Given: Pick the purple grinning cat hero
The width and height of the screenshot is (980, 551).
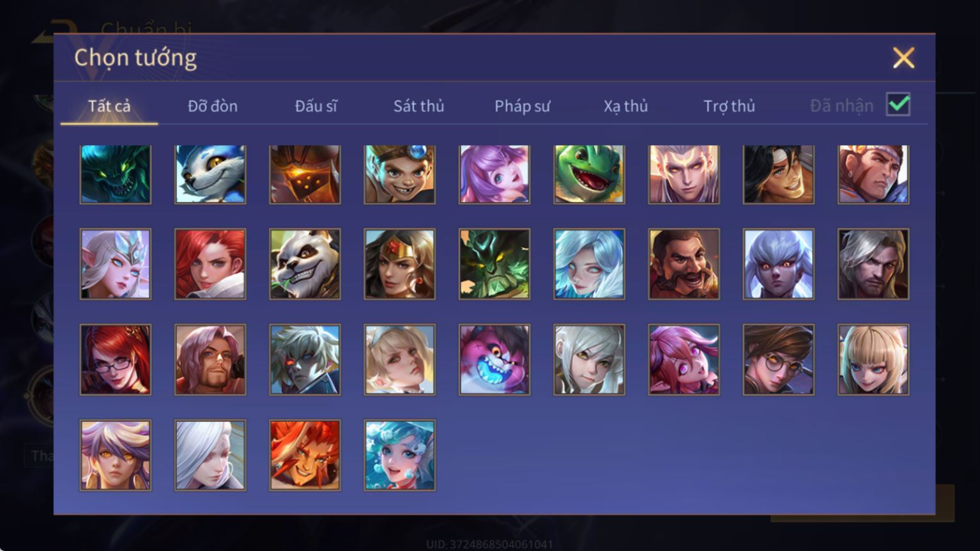Looking at the screenshot, I should pos(494,359).
